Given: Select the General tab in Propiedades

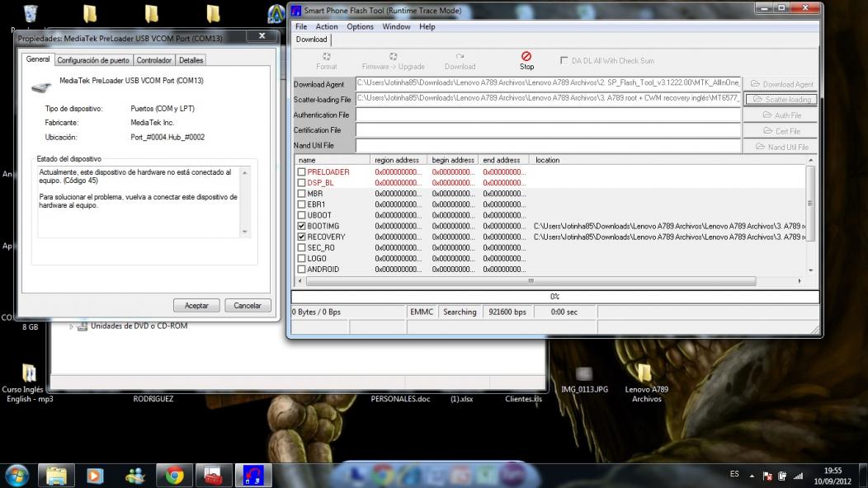Looking at the screenshot, I should 38,59.
